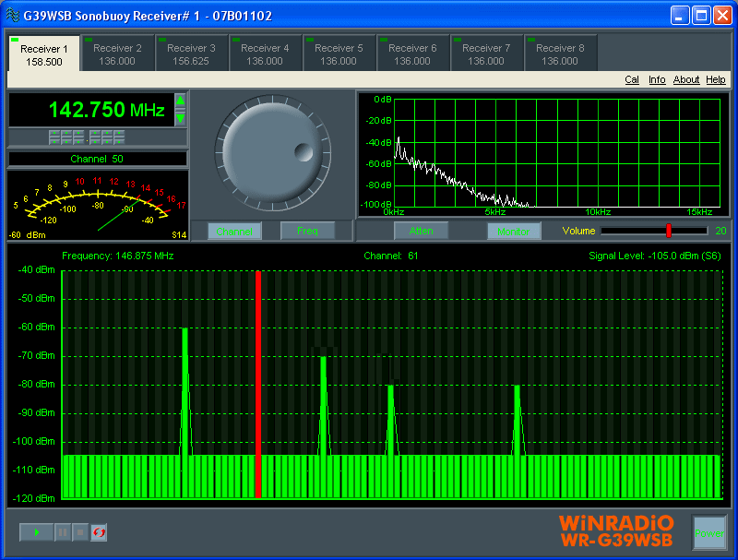The width and height of the screenshot is (738, 560).
Task: Click the frequency down arrow stepper
Action: (181, 117)
